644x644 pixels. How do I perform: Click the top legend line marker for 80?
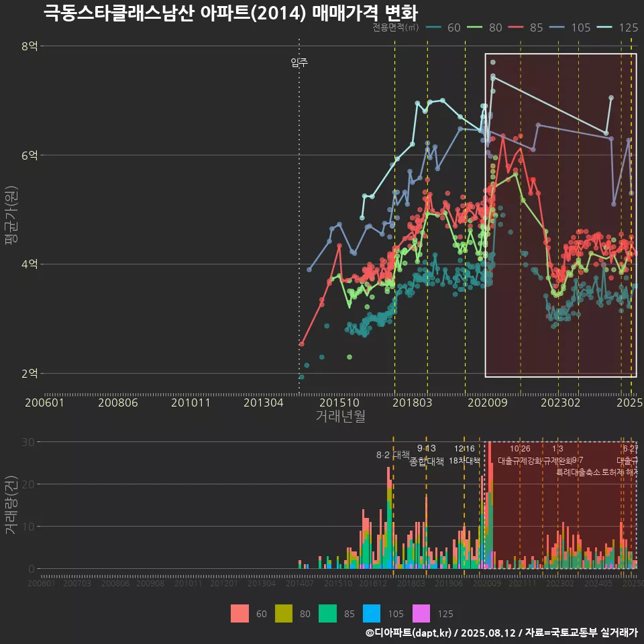(475, 28)
